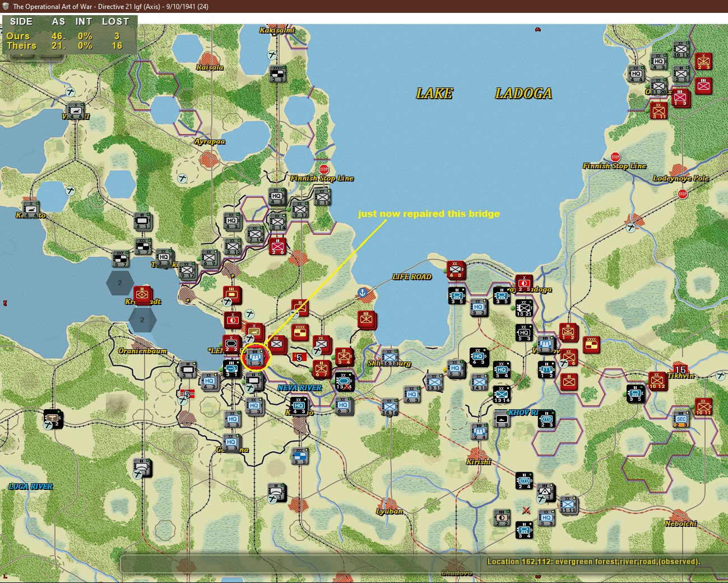
Task: Click the Kirishi town label
Action: click(x=479, y=462)
